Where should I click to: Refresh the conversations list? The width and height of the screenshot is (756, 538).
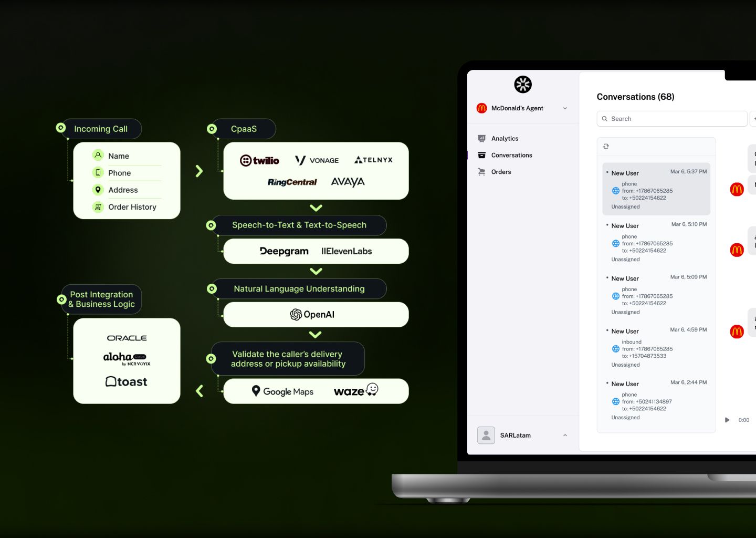click(x=606, y=147)
